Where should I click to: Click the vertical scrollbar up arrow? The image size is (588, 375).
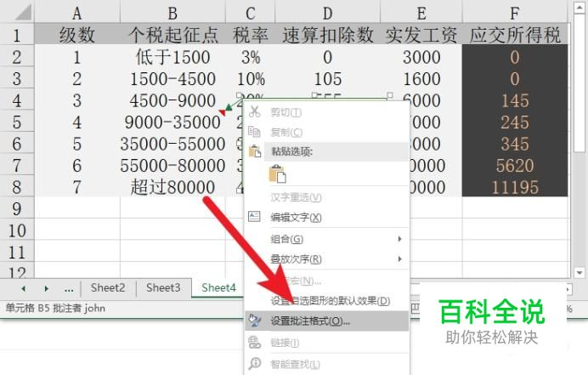[579, 8]
